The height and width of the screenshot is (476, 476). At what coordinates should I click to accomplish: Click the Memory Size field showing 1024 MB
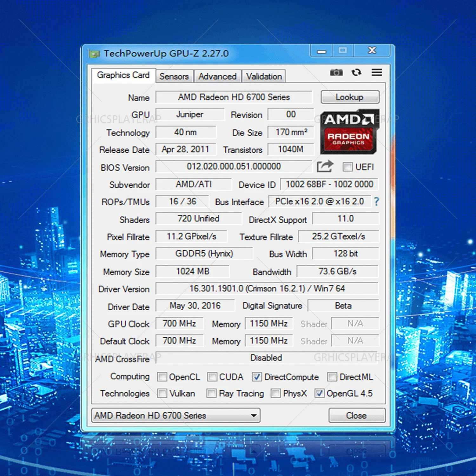tap(193, 271)
